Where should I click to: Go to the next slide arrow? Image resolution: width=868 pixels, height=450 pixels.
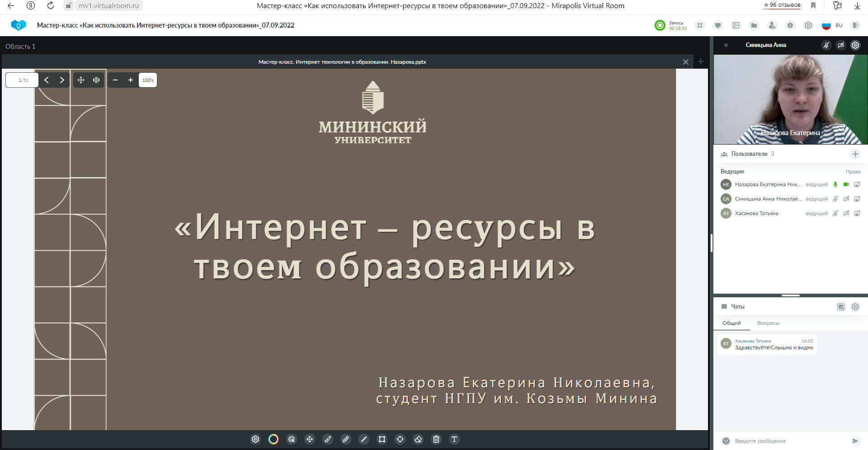(x=62, y=80)
